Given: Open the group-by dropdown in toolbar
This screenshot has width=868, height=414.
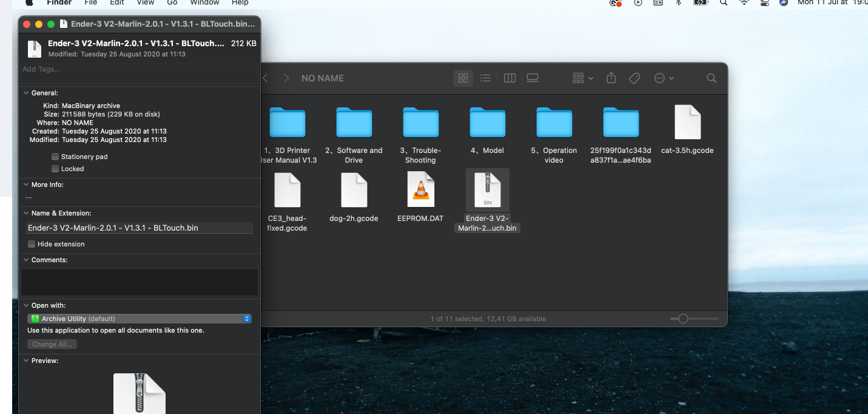Looking at the screenshot, I should pos(583,78).
